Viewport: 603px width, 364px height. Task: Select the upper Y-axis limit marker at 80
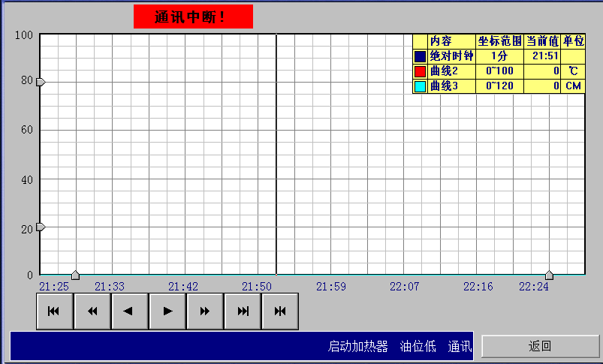click(x=41, y=82)
